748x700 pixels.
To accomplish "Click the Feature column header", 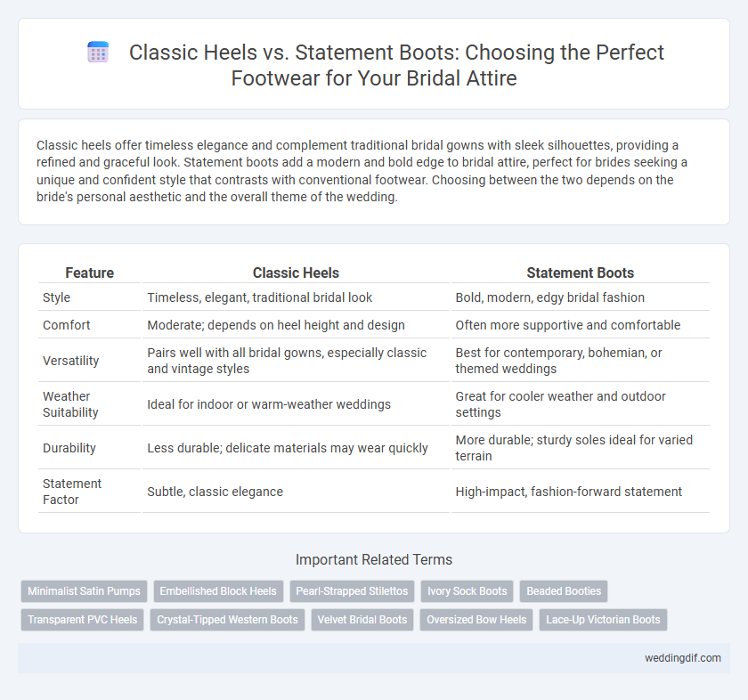I will tap(89, 273).
